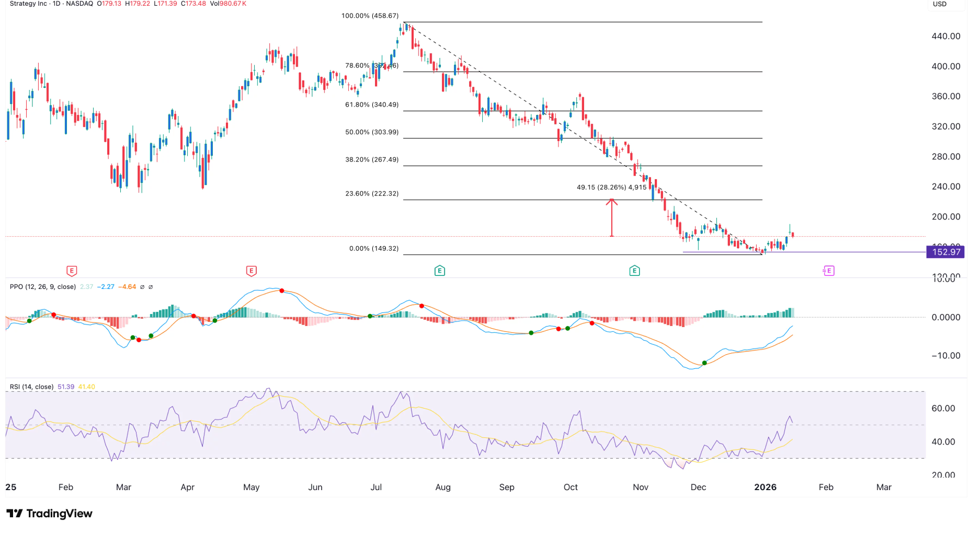Click the orange −4.64 PPO value

point(127,287)
